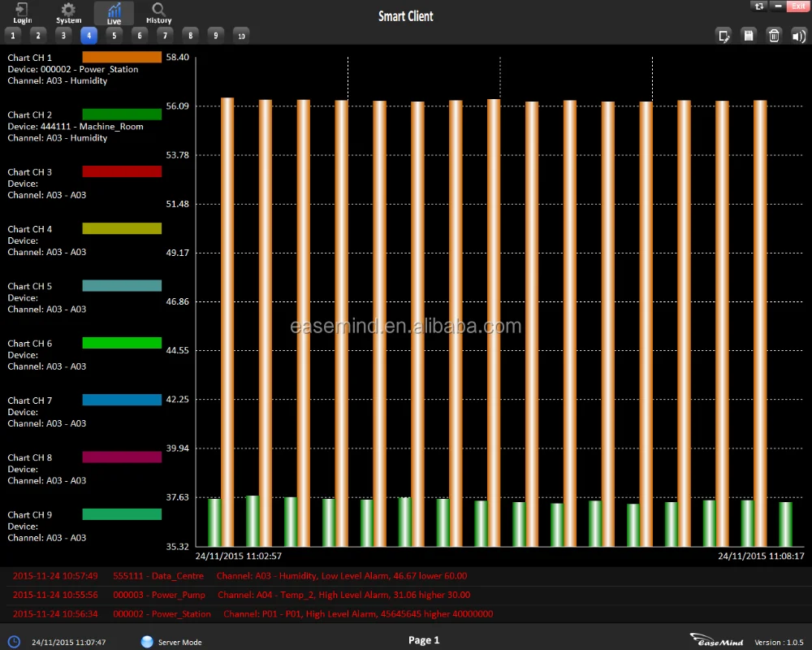Select the red Chart CH 3 swatch
The image size is (812, 650).
point(122,171)
